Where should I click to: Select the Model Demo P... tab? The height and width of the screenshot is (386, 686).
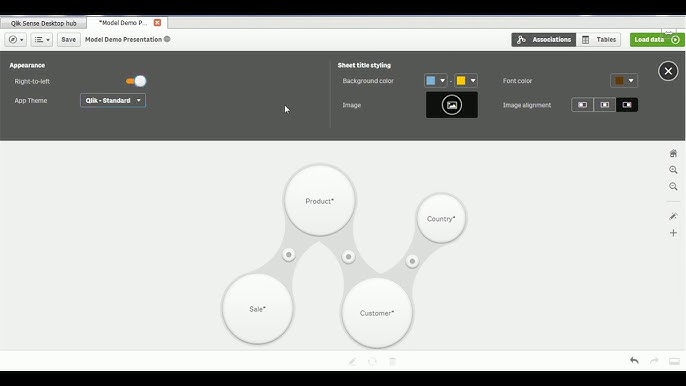click(x=123, y=23)
